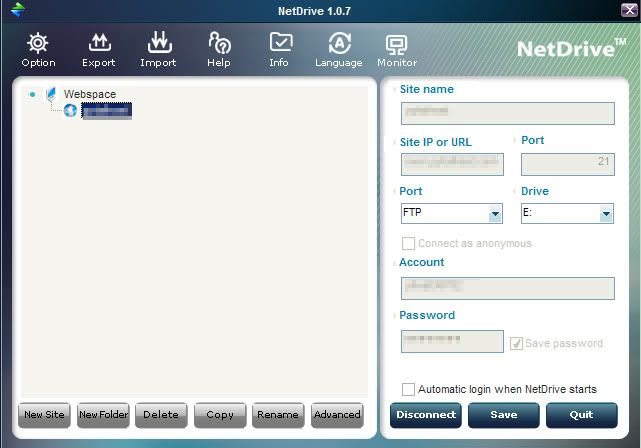Open the Monitor toolbar icon

(397, 46)
